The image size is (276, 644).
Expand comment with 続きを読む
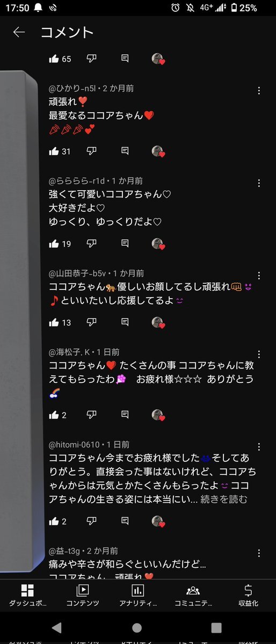pyautogui.click(x=224, y=500)
